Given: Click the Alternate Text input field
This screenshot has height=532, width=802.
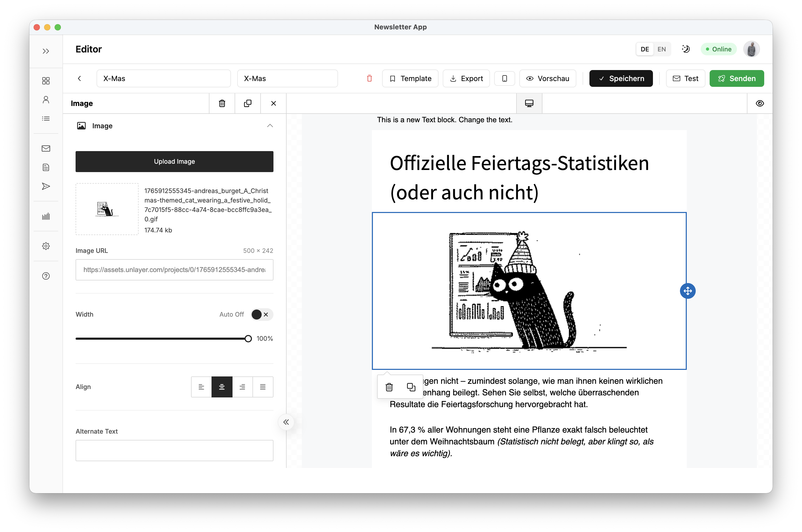Looking at the screenshot, I should 174,450.
